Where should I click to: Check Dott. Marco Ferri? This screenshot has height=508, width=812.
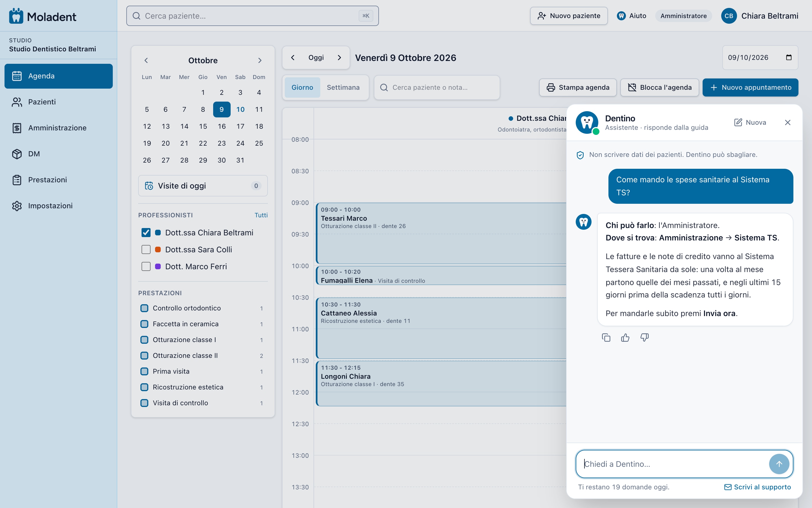tap(146, 266)
